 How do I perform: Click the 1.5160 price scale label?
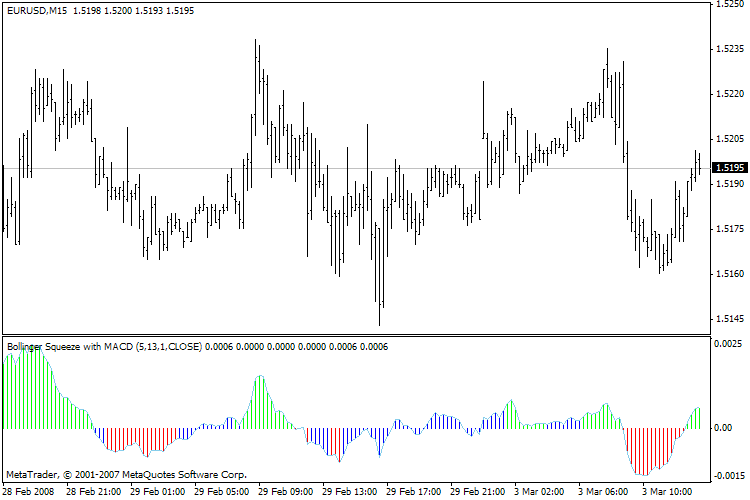pyautogui.click(x=730, y=274)
